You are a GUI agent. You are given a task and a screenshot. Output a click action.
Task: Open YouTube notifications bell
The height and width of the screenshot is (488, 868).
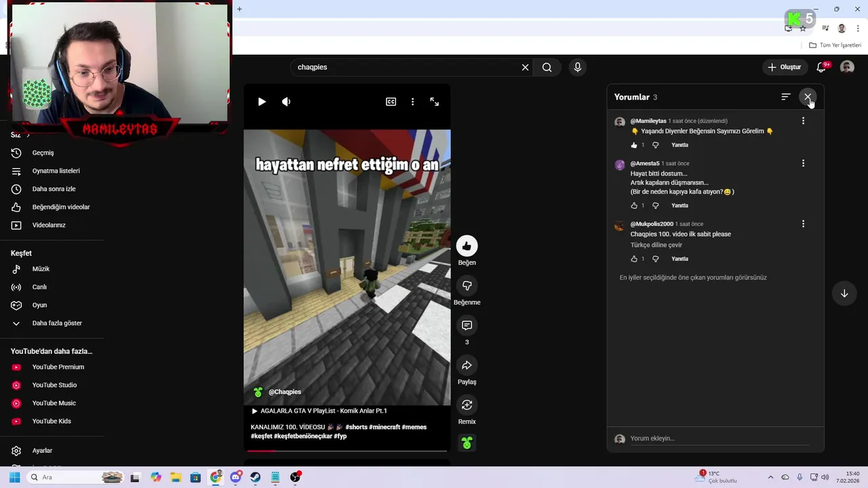821,67
